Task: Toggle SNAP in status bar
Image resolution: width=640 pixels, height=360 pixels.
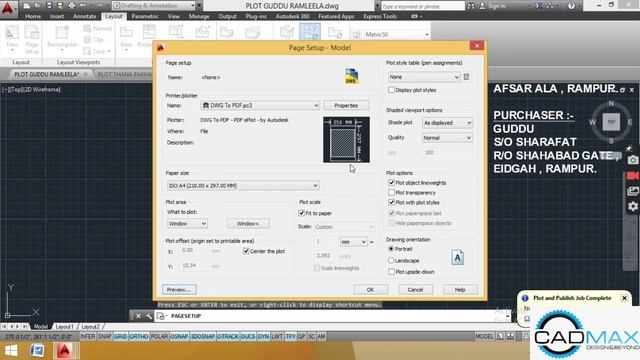Action: [104, 336]
